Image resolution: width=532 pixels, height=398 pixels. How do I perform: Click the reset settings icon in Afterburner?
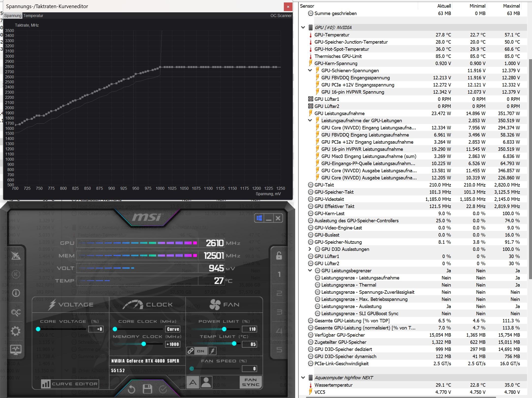pyautogui.click(x=131, y=389)
